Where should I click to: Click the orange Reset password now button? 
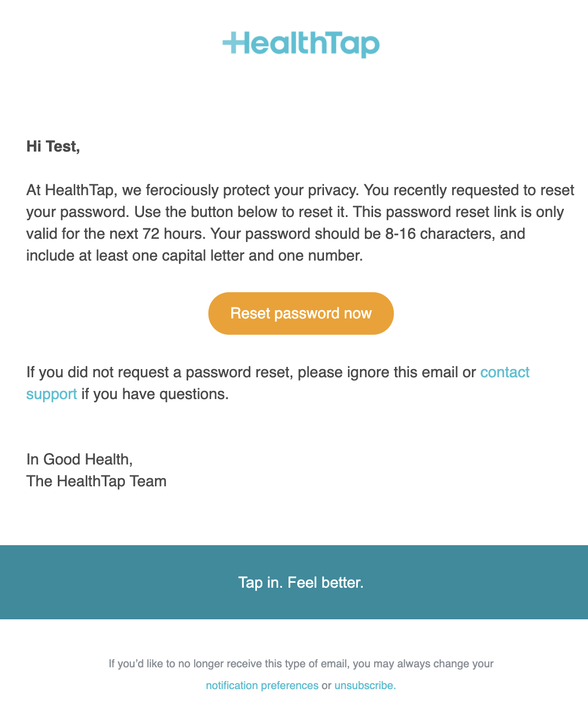click(x=301, y=313)
